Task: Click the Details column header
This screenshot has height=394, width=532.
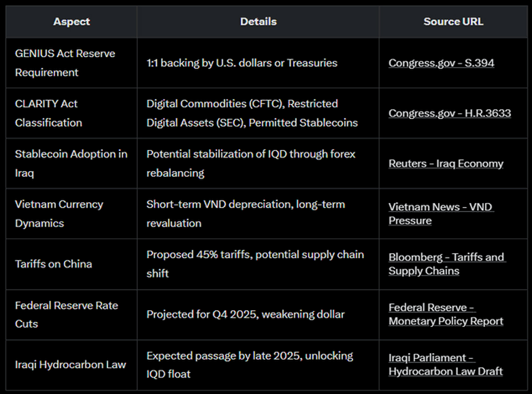Action: (x=258, y=22)
